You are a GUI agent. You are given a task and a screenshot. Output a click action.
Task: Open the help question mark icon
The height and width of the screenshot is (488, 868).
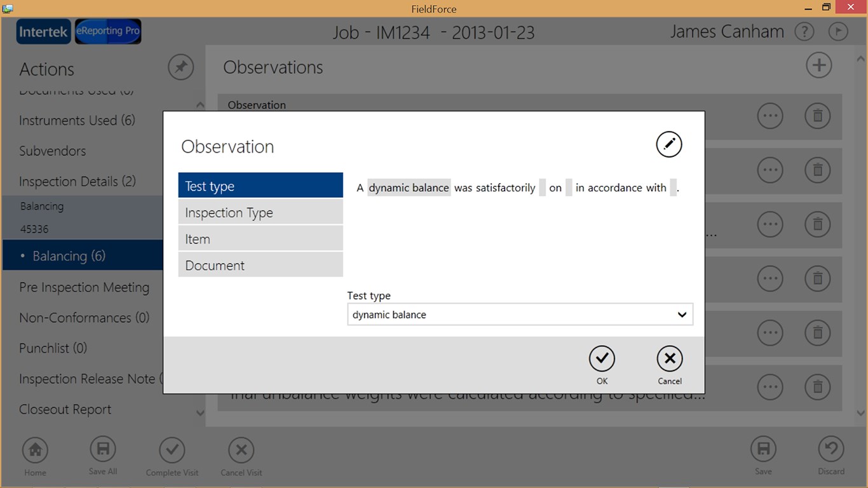804,32
